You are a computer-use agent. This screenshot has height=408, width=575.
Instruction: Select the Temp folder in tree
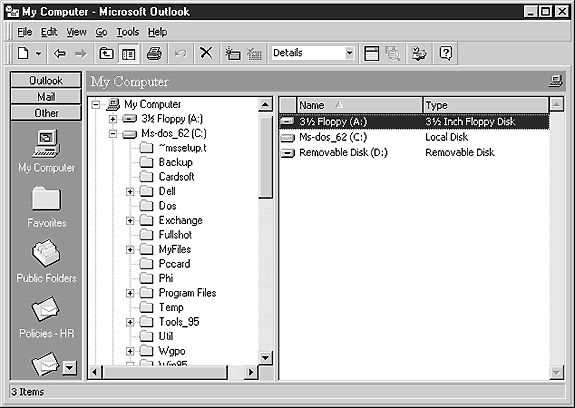[162, 308]
